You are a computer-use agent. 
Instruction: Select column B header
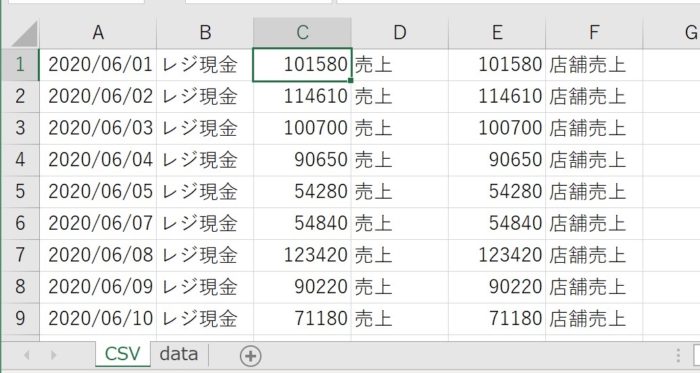click(205, 33)
